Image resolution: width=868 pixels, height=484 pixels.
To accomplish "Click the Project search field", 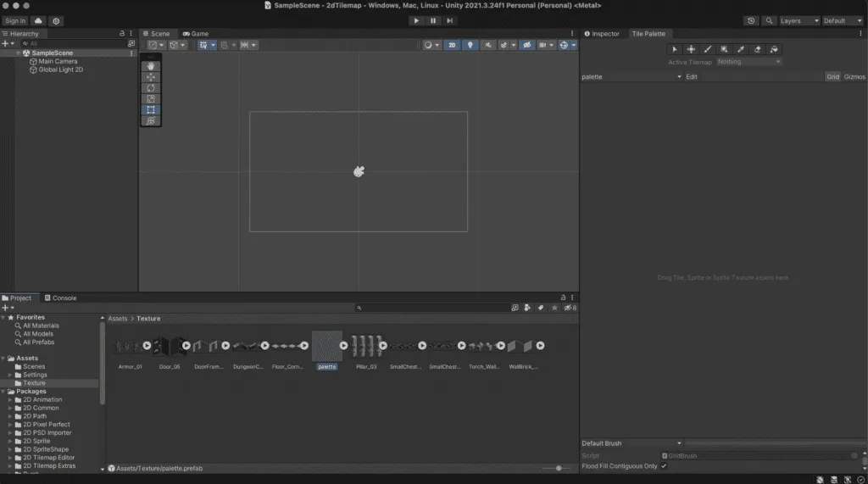I will pyautogui.click(x=431, y=308).
